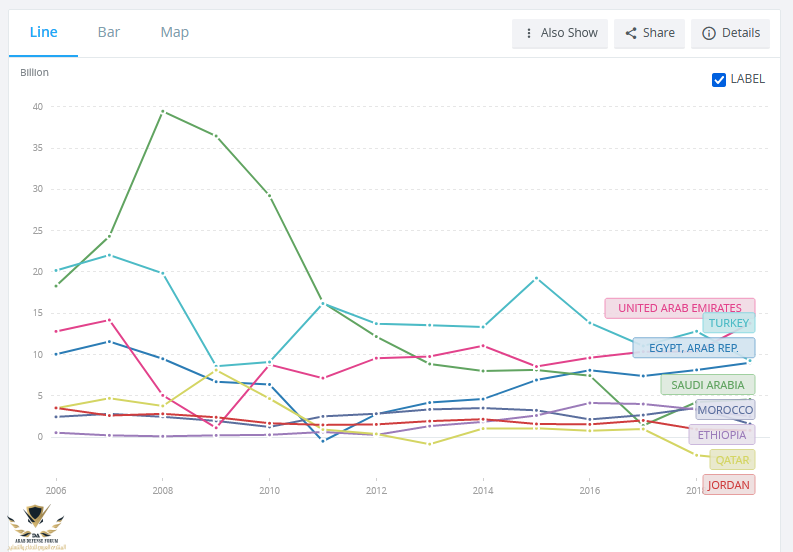Select the EGYPT, ARAB REP. label
Screen dimensions: 793x552
(x=694, y=348)
